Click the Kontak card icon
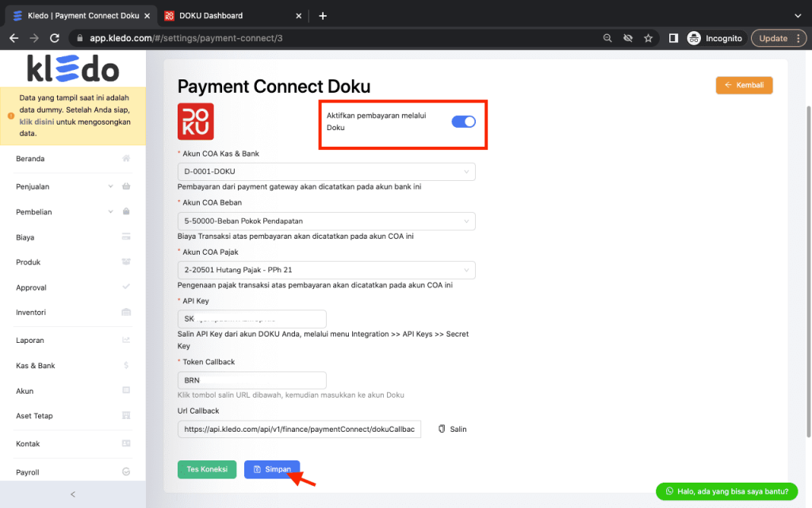 (126, 443)
